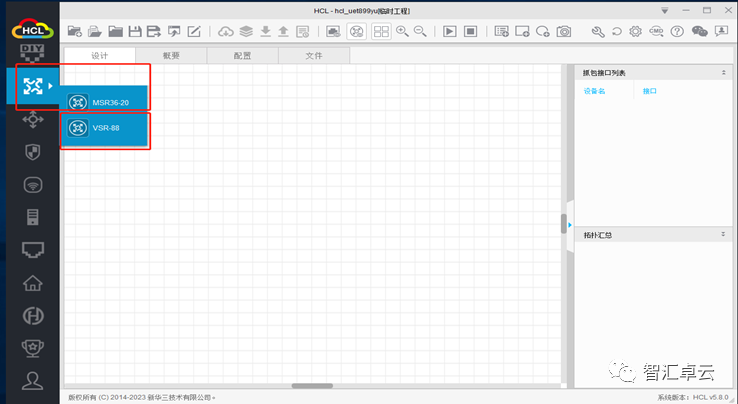This screenshot has height=404, width=738.
Task: Click the circled H icon in sidebar
Action: tap(33, 315)
